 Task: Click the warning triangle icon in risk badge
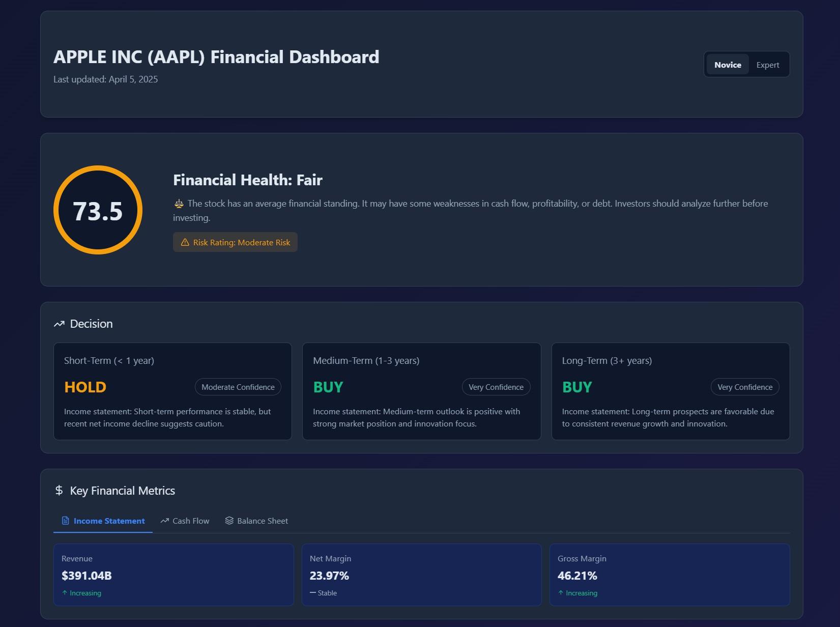point(185,242)
